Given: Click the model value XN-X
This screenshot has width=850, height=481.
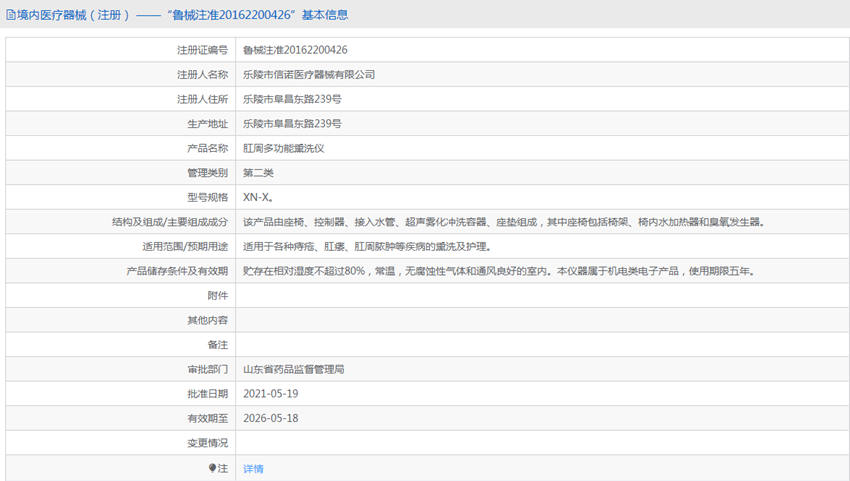Looking at the screenshot, I should 257,197.
